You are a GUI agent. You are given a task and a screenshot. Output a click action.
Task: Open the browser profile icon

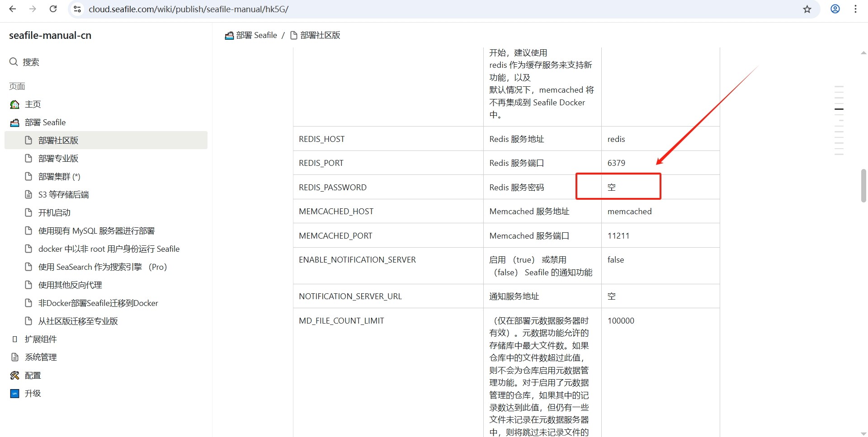point(835,9)
